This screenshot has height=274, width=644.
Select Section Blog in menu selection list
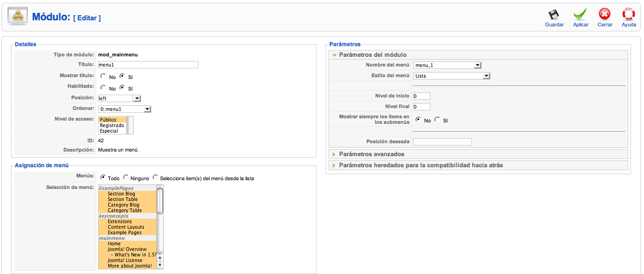coord(121,194)
